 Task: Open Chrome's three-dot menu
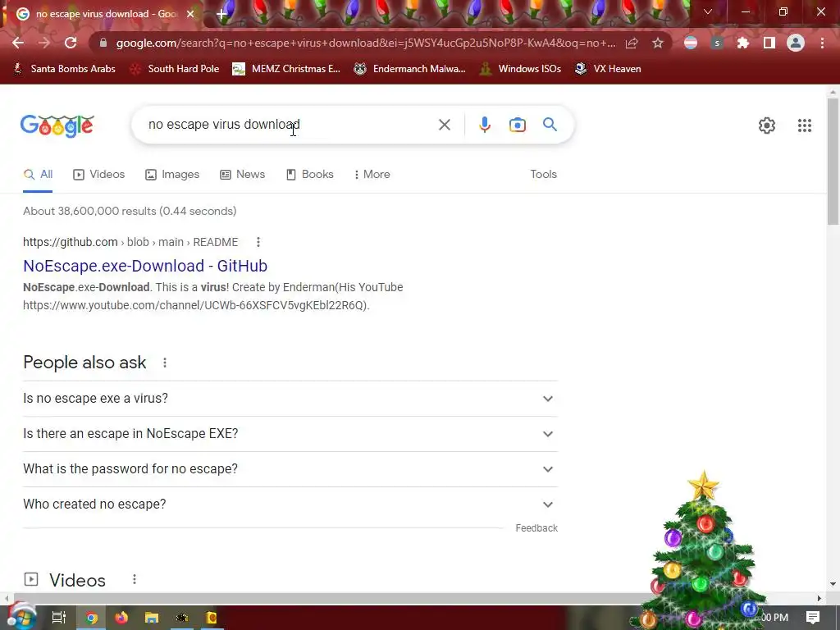pos(822,43)
